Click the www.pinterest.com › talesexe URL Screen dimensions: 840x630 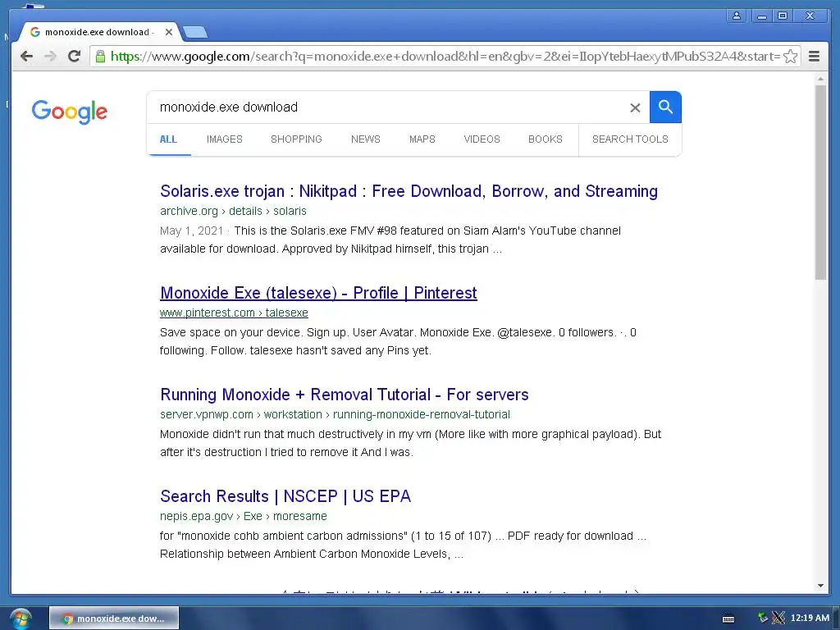point(234,313)
